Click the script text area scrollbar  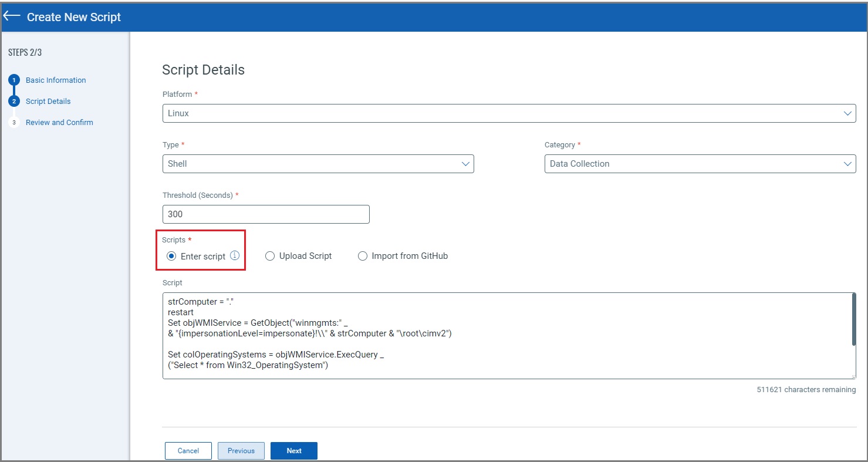[853, 320]
